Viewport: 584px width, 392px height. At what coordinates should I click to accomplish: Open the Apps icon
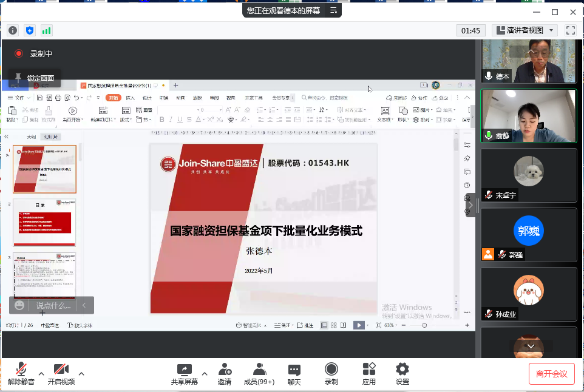tap(369, 370)
